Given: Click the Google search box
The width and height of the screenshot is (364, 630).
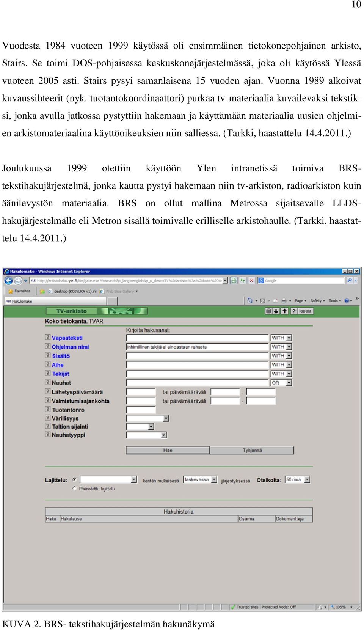Looking at the screenshot, I should tap(301, 281).
